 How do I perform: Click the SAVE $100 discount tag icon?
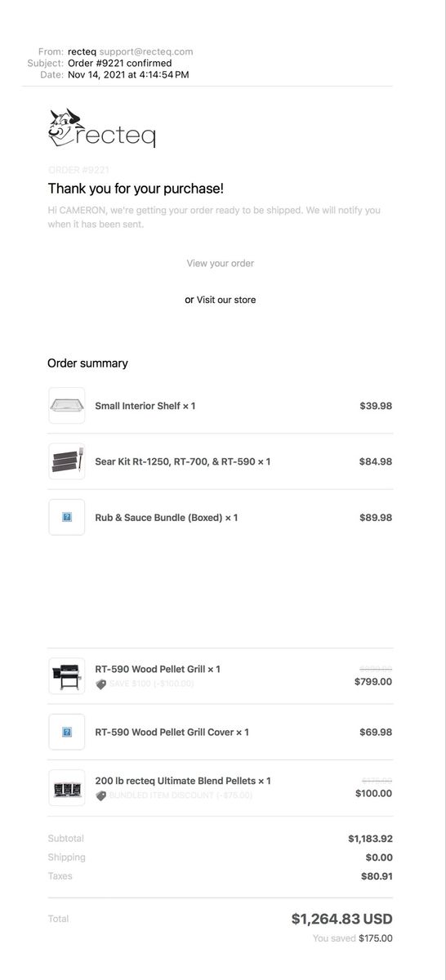click(101, 684)
